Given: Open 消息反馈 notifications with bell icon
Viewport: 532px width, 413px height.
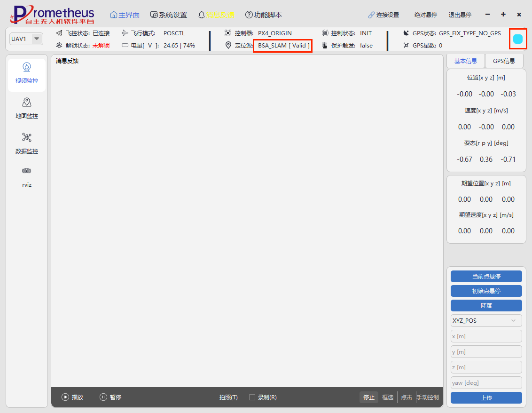Looking at the screenshot, I should tap(216, 15).
